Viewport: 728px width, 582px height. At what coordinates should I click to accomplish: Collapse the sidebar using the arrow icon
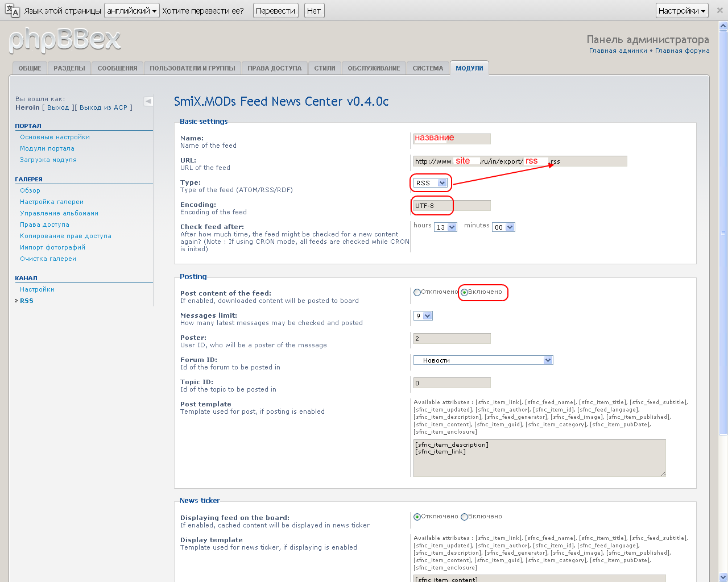click(x=148, y=101)
